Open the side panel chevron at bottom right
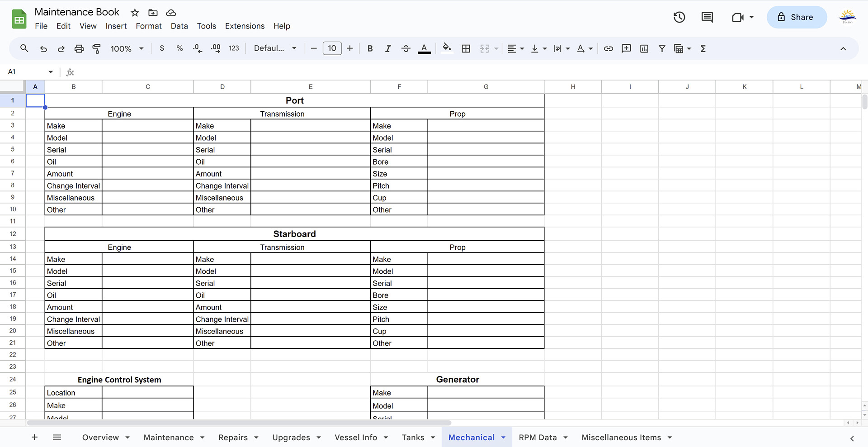The image size is (868, 447). (852, 438)
